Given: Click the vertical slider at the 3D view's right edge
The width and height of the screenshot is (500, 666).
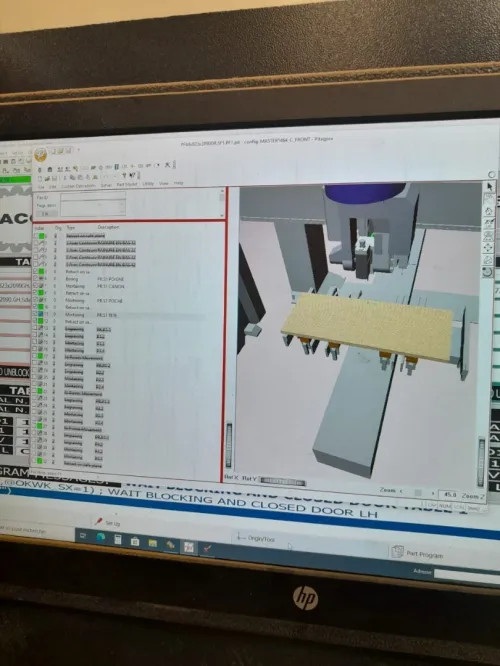Looking at the screenshot, I should [481, 462].
